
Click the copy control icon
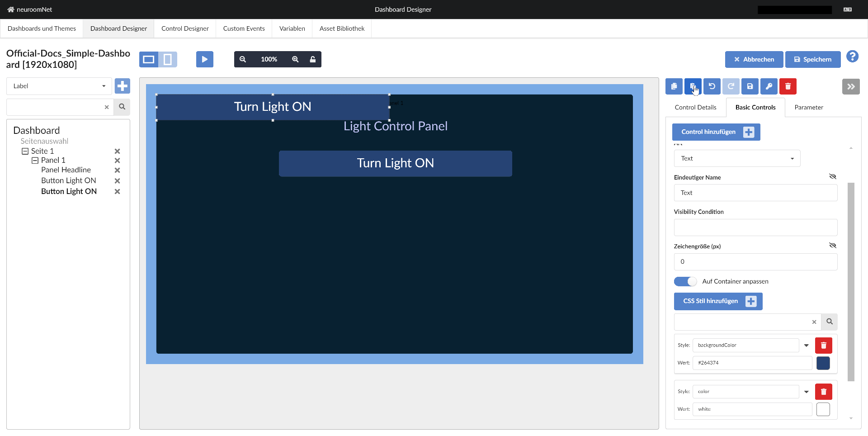tap(674, 86)
